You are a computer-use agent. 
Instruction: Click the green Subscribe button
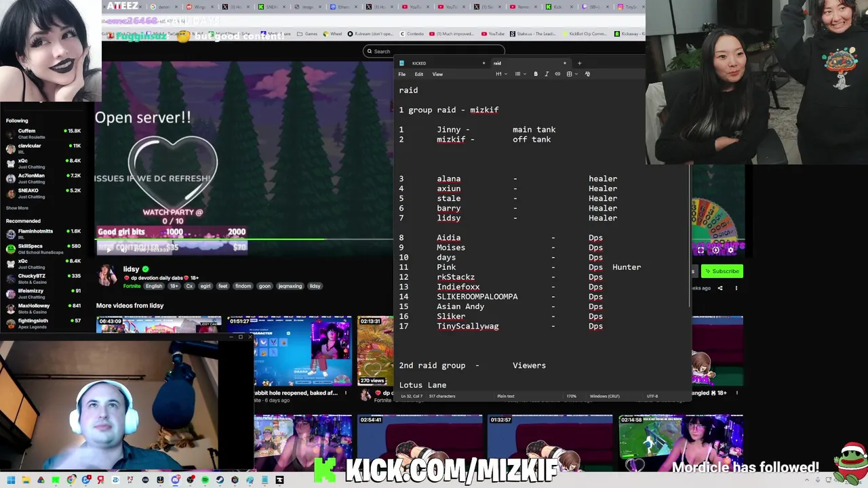coord(722,271)
